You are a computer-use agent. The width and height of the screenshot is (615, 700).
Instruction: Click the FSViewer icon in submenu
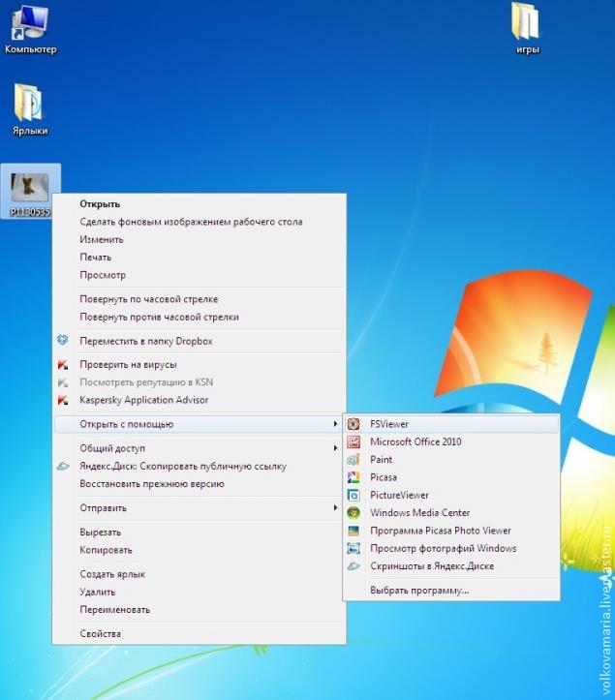coord(354,424)
